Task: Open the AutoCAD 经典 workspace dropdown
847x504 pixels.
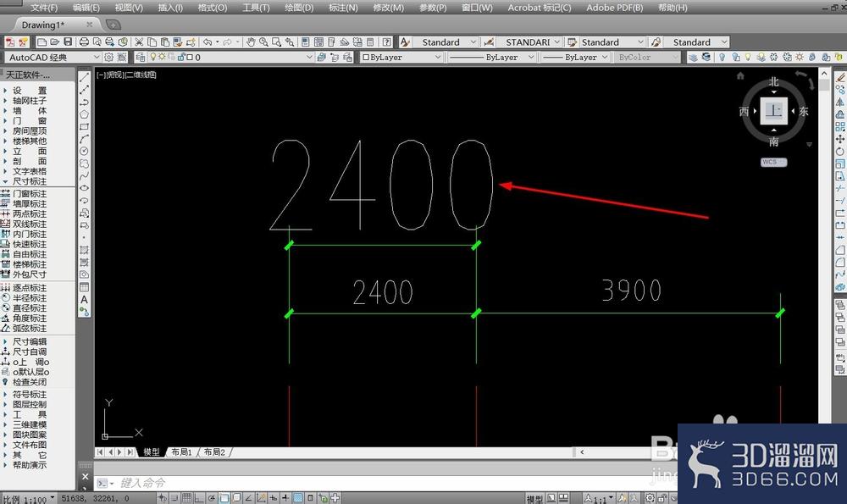Action: 97,58
